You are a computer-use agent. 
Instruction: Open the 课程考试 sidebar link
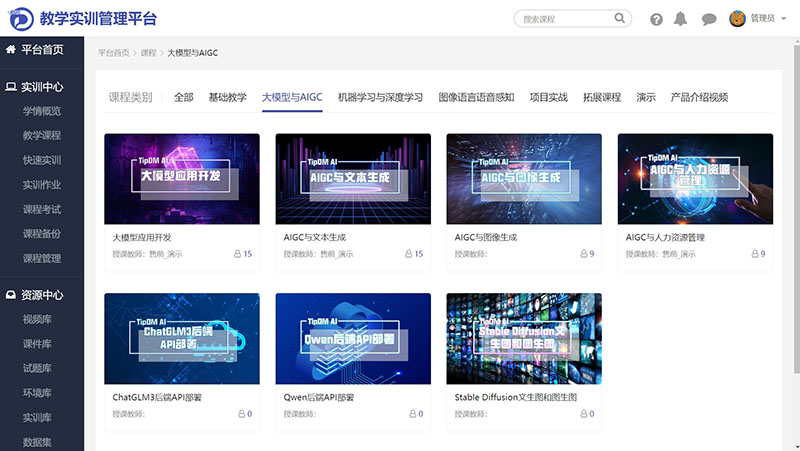[x=42, y=209]
